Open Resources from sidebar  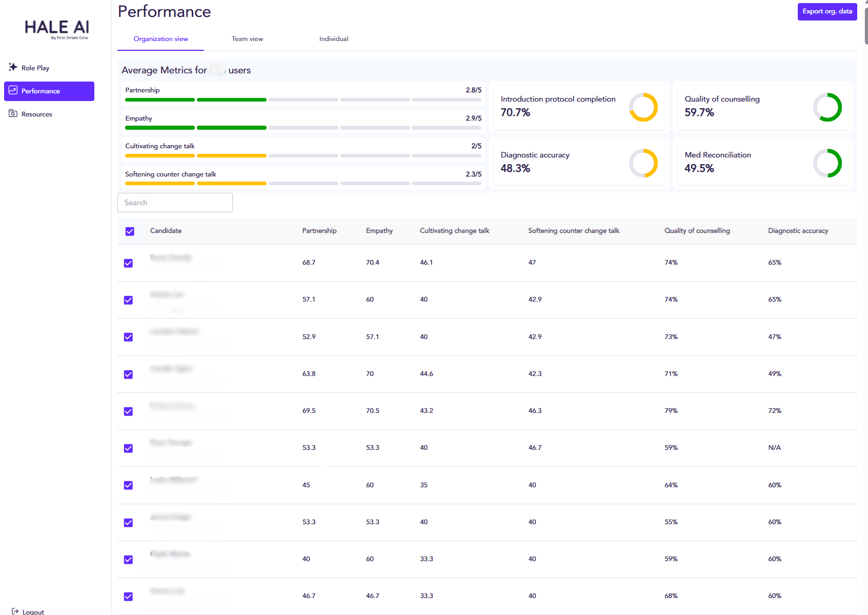[49, 114]
